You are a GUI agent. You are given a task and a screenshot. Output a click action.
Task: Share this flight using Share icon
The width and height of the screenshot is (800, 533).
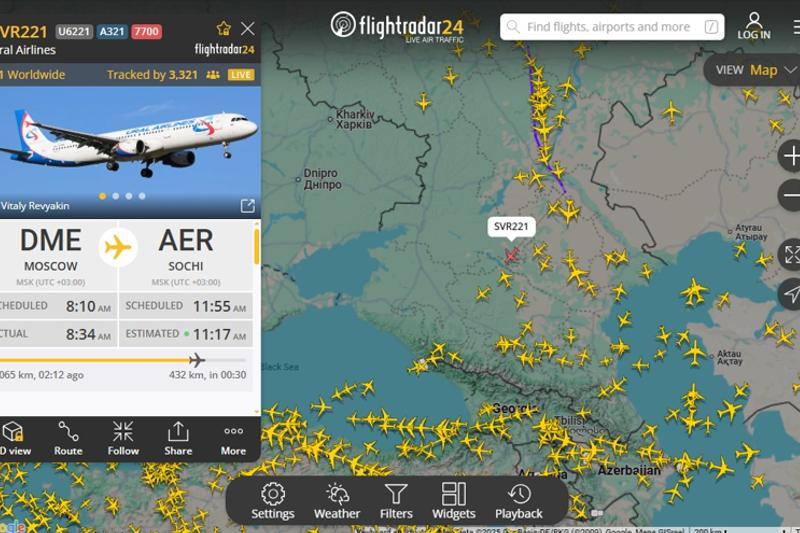pos(178,439)
